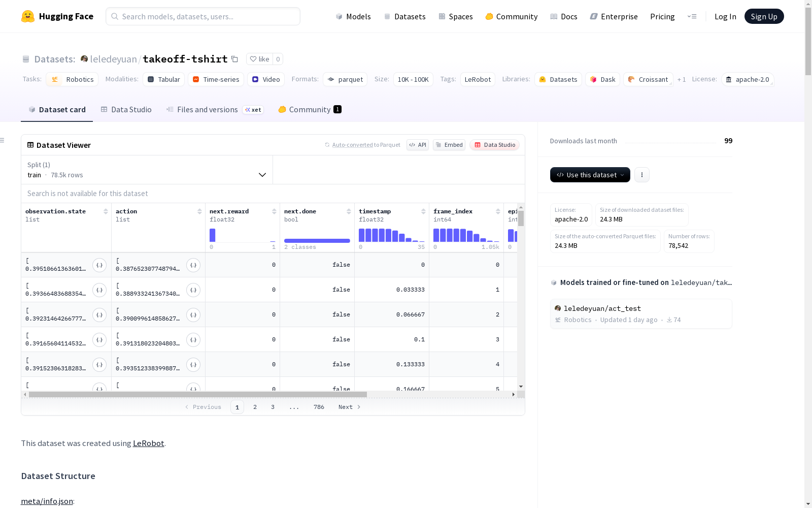This screenshot has width=812, height=508.
Task: Open Community in top navigation
Action: (512, 16)
